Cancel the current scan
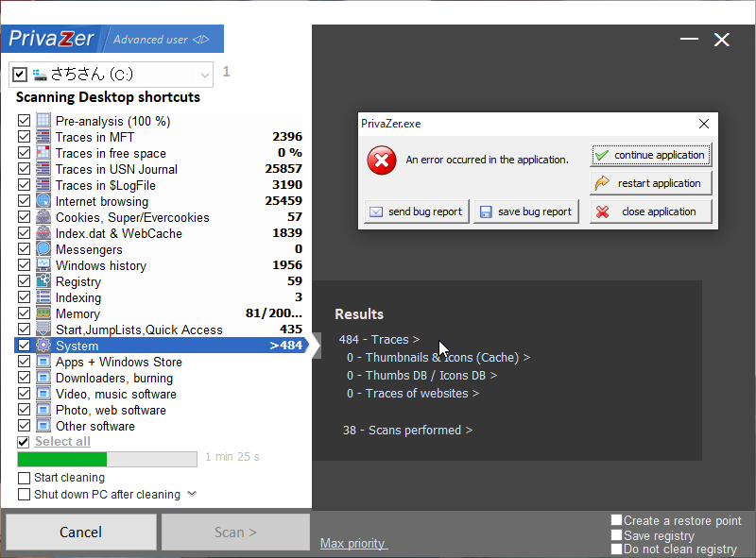Screen dimensions: 756x558 (x=81, y=532)
